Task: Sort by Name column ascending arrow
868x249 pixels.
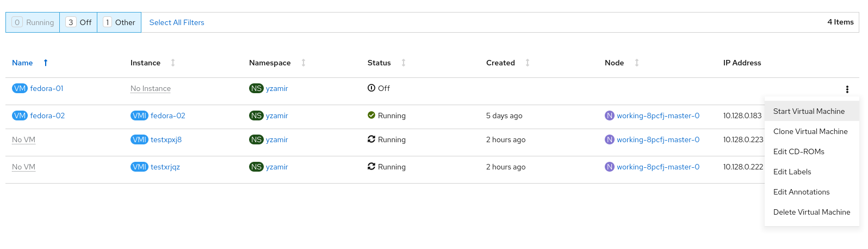Action: click(46, 63)
